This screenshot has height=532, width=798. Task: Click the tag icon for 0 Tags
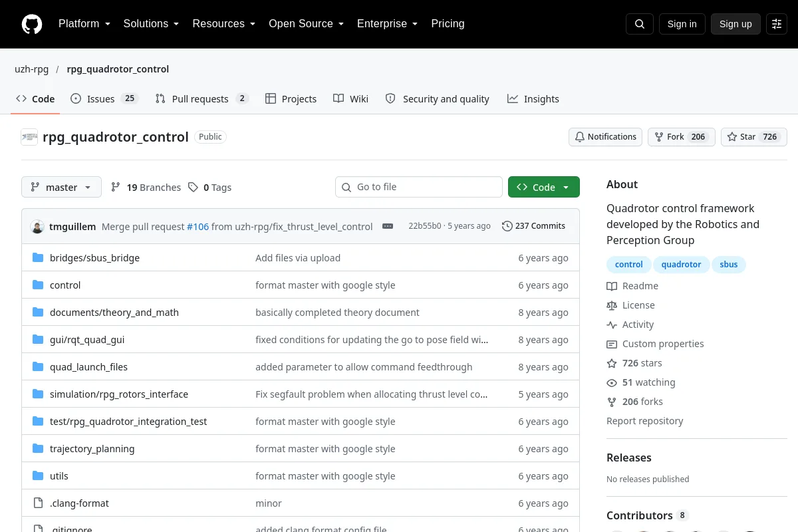[x=193, y=188]
